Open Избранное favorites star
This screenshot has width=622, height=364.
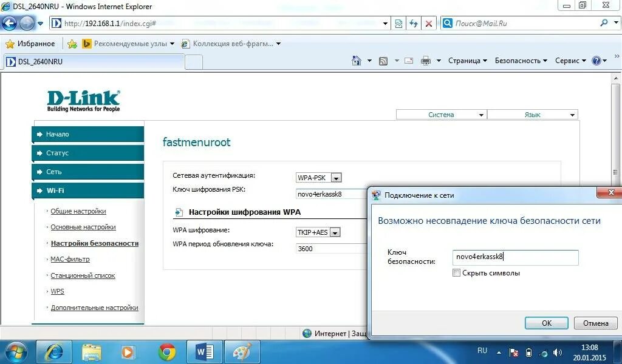30,44
